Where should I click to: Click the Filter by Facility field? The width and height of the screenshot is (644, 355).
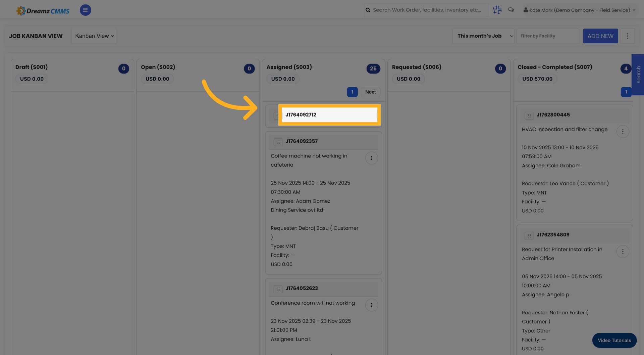point(547,36)
